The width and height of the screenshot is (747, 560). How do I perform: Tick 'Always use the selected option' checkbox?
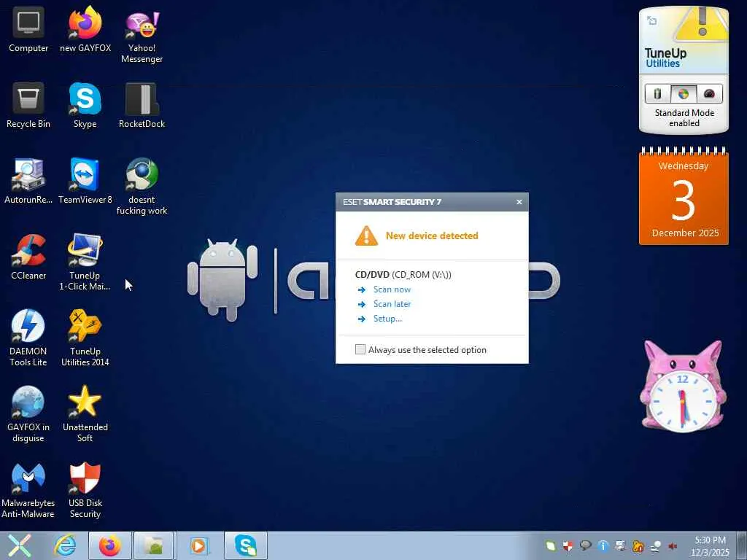(360, 349)
